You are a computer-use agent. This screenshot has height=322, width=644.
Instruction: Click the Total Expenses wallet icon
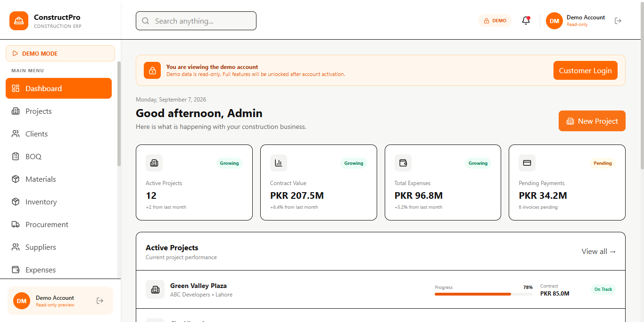(x=403, y=163)
